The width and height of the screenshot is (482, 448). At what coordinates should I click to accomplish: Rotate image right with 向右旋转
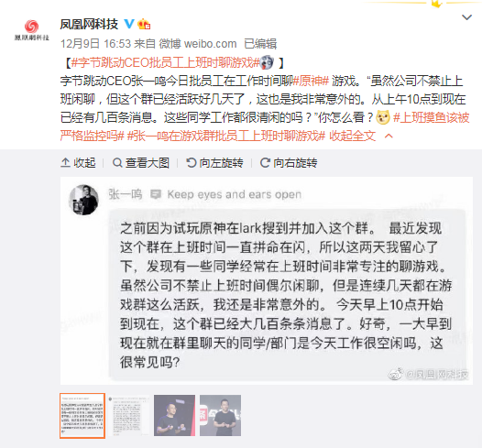click(289, 162)
